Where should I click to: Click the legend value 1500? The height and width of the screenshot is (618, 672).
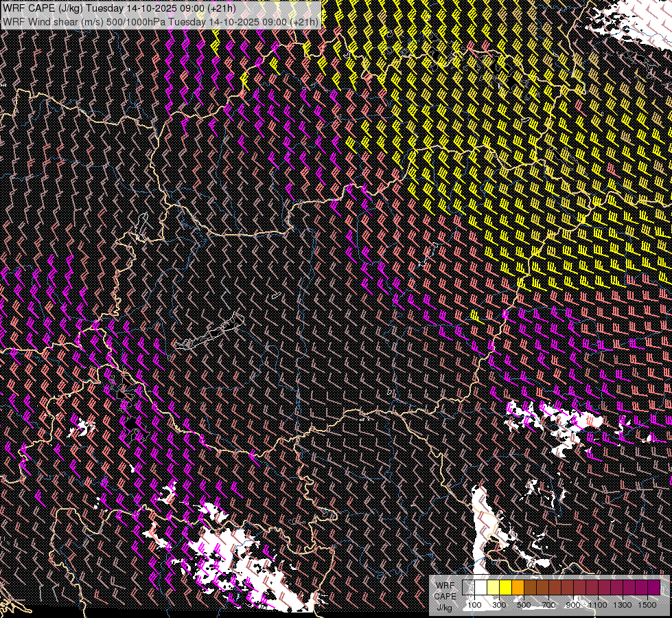click(x=647, y=605)
